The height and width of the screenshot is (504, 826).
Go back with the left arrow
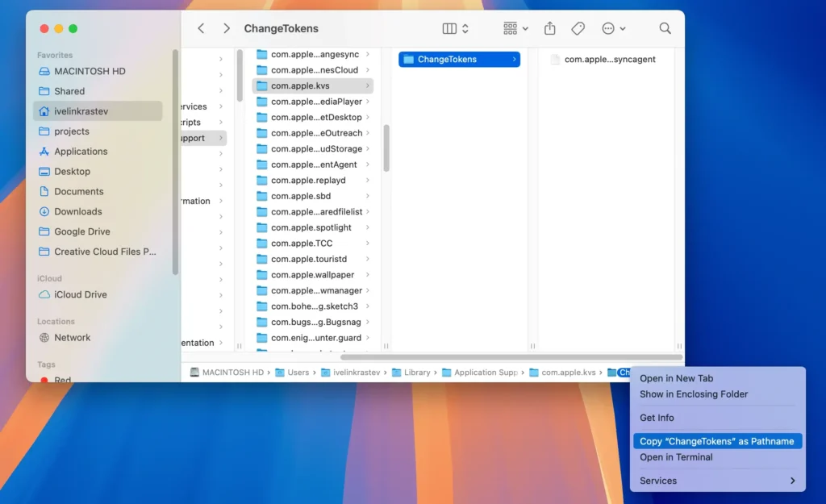(x=201, y=28)
